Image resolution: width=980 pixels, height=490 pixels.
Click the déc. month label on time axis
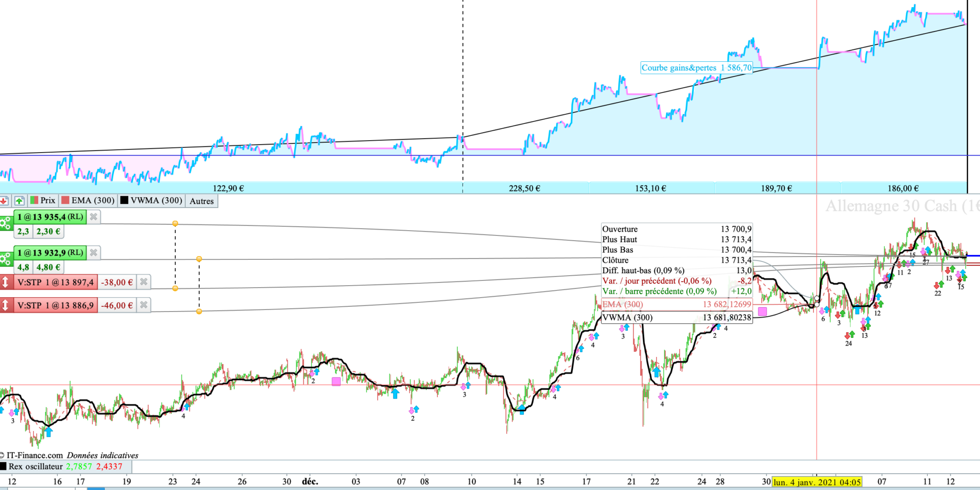click(310, 481)
